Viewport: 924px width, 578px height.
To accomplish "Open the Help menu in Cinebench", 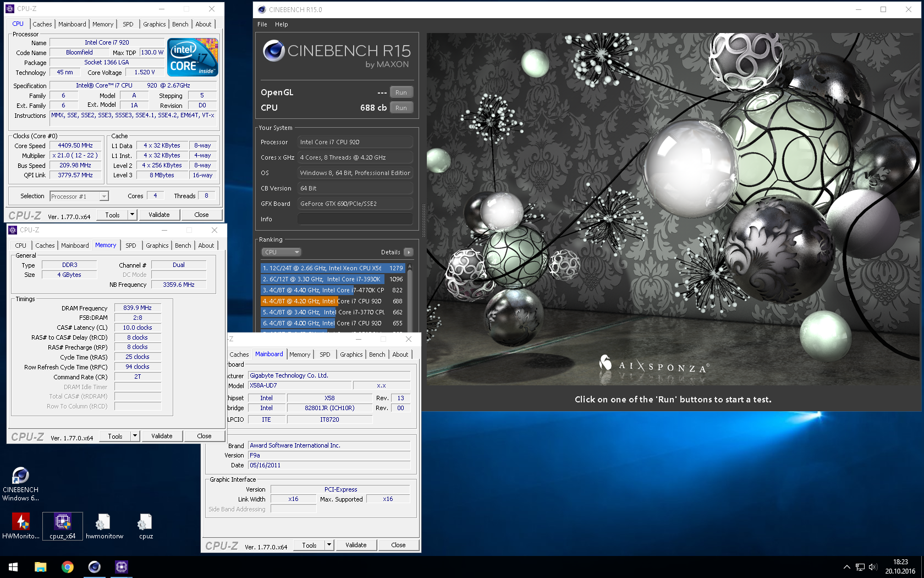I will pyautogui.click(x=282, y=24).
